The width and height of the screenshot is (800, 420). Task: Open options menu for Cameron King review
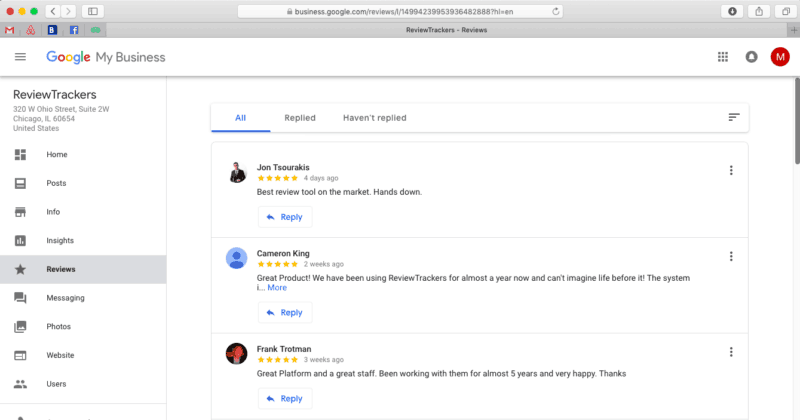click(x=731, y=256)
